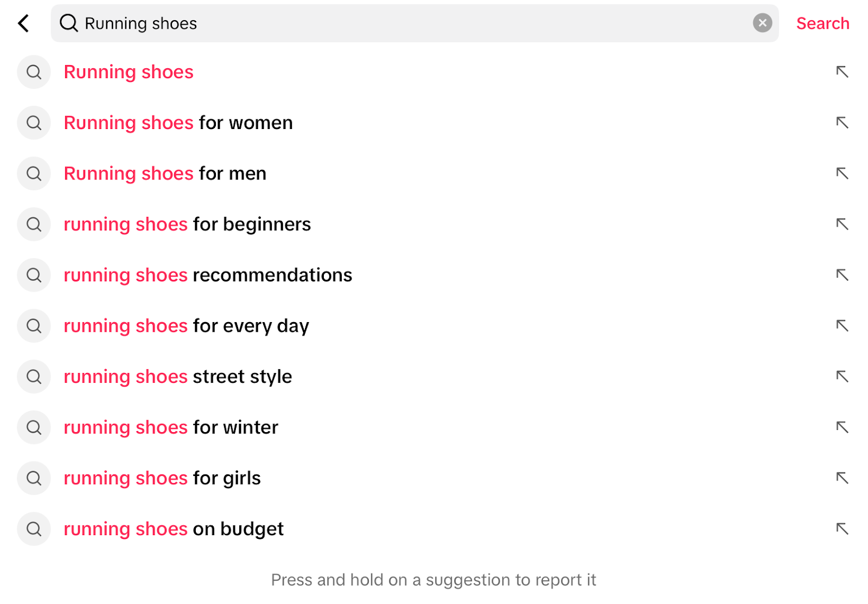Tap the Search button
This screenshot has width=868, height=604.
pos(822,23)
